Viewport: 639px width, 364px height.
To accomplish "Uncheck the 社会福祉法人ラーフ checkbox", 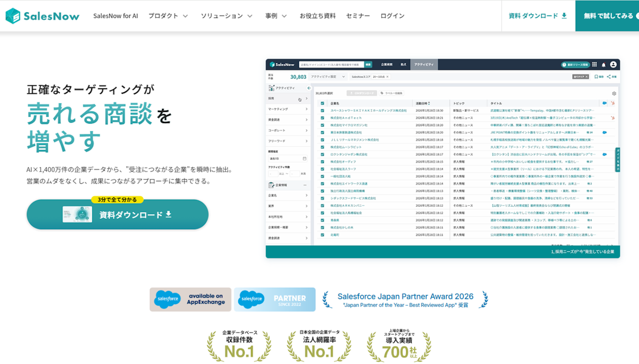I will point(322,169).
